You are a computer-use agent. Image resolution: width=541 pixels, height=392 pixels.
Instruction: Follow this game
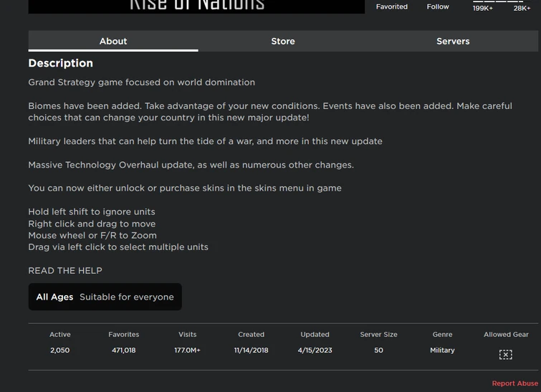coord(438,6)
